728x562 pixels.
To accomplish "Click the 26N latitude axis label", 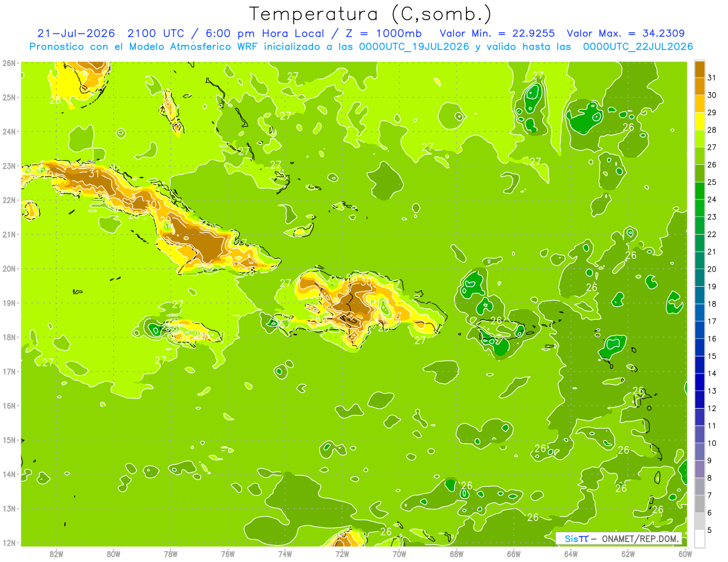I will (x=9, y=62).
